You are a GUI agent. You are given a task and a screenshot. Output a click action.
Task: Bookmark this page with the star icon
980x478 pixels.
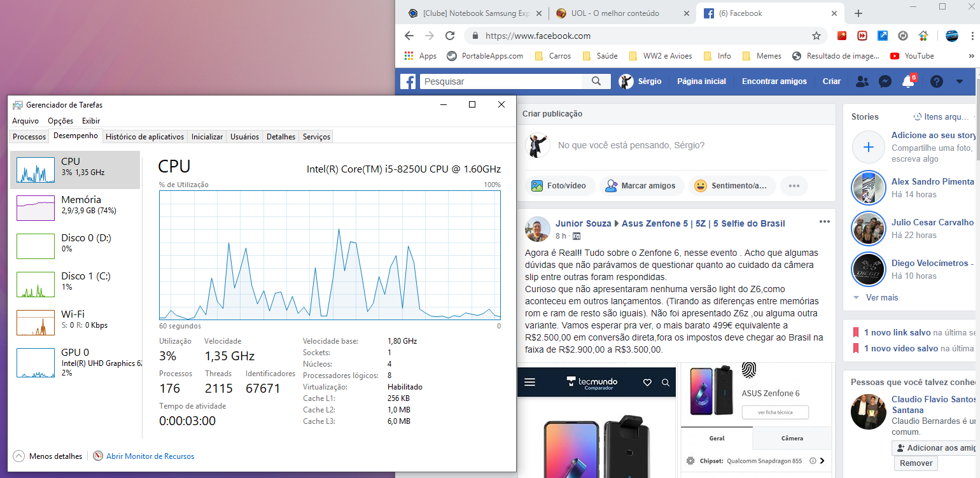click(816, 36)
